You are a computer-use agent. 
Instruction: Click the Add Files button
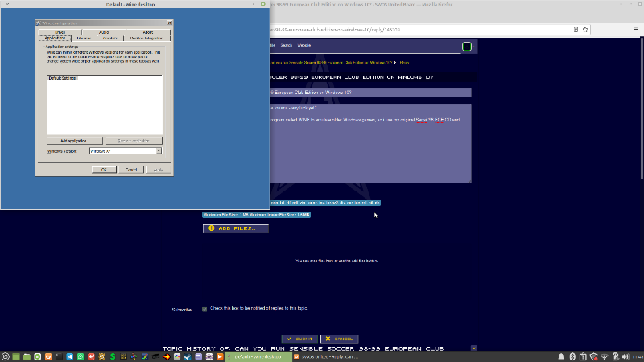click(x=235, y=228)
